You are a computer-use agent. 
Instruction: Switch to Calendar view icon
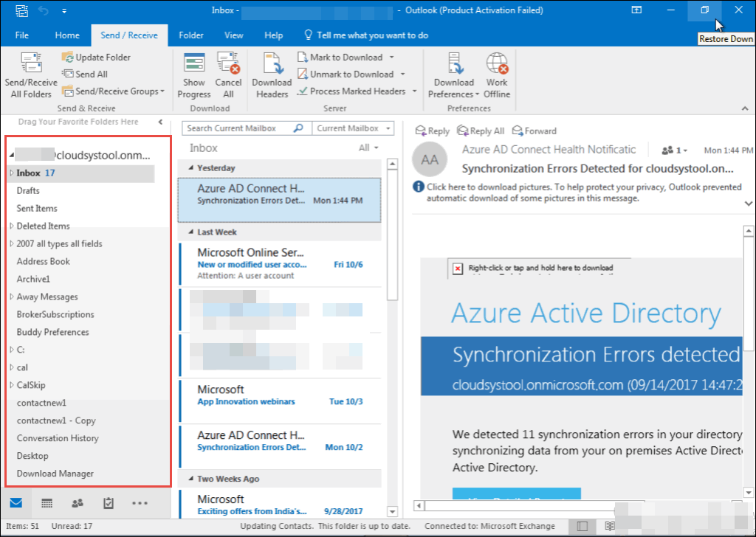[x=47, y=503]
